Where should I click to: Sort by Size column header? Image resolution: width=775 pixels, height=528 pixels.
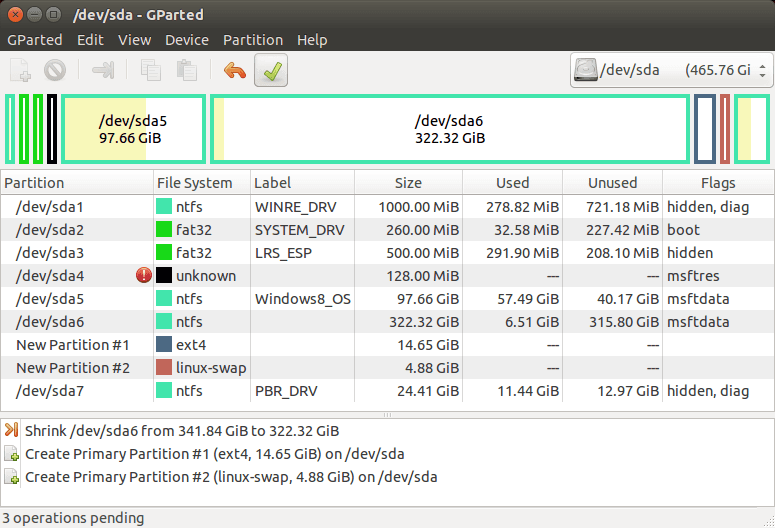tap(408, 182)
